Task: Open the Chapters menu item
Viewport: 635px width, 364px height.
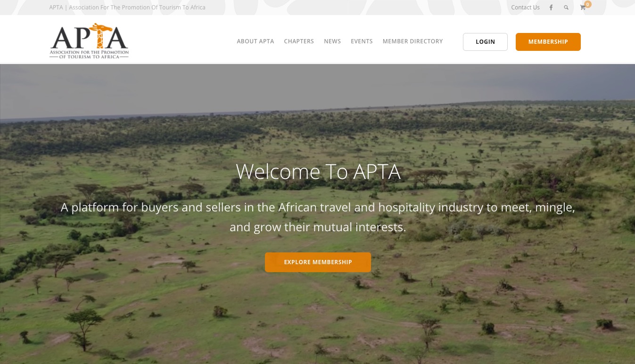Action: click(299, 41)
